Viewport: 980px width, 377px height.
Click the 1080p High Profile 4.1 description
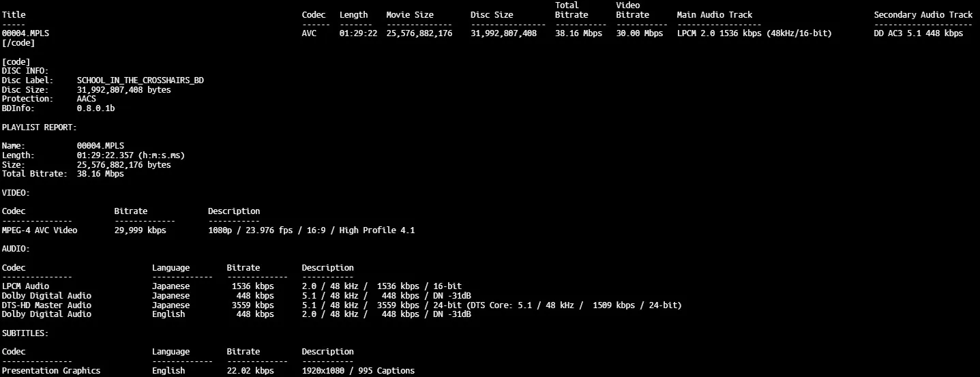coord(311,230)
